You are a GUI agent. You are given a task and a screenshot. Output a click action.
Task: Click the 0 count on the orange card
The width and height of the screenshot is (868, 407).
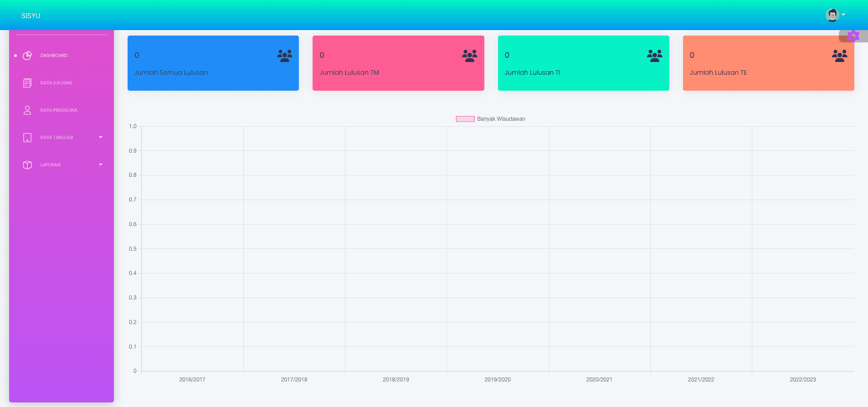pyautogui.click(x=692, y=55)
